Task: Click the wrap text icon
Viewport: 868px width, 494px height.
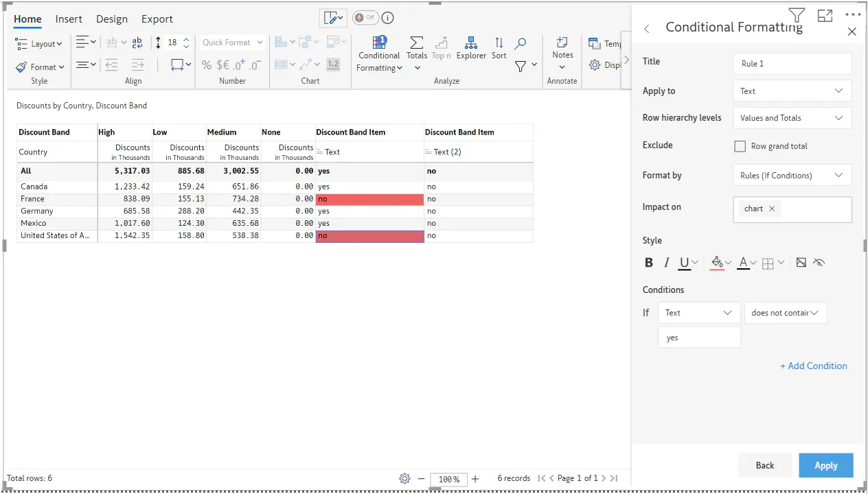Action: click(x=137, y=43)
